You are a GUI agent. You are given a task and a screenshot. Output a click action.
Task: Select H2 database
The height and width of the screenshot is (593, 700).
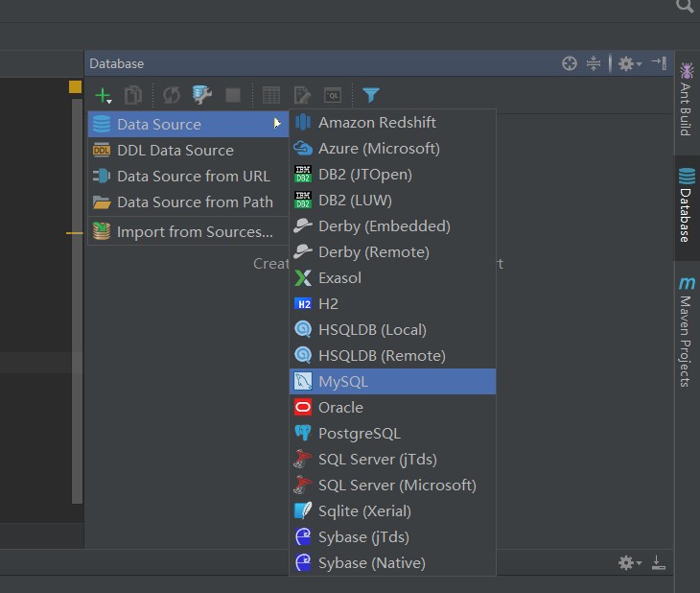[392, 304]
